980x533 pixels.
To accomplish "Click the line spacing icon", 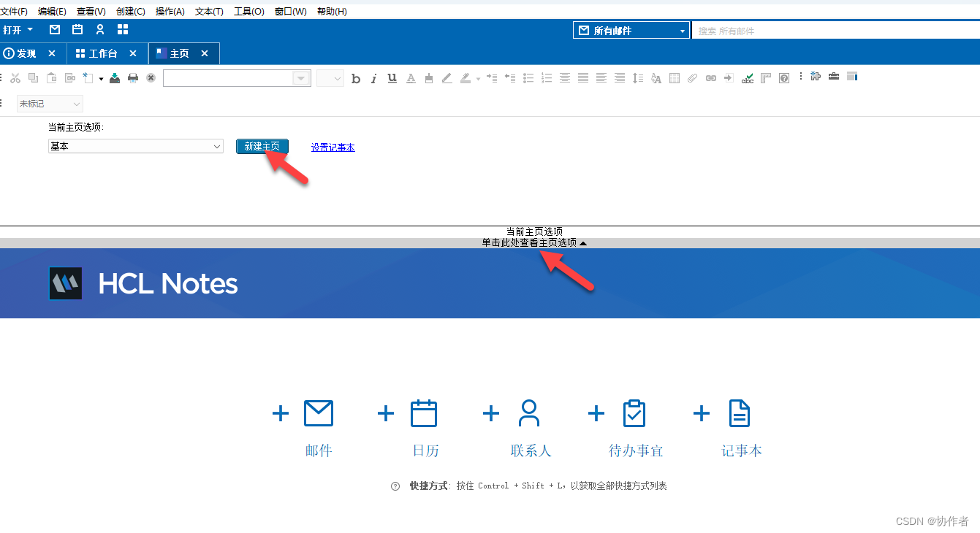I will click(x=638, y=78).
